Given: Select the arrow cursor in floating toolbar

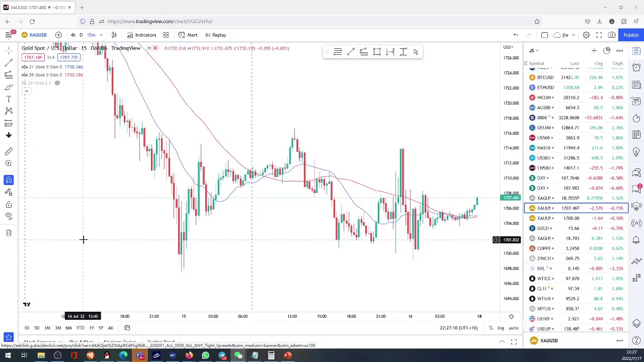Looking at the screenshot, I should 416,52.
